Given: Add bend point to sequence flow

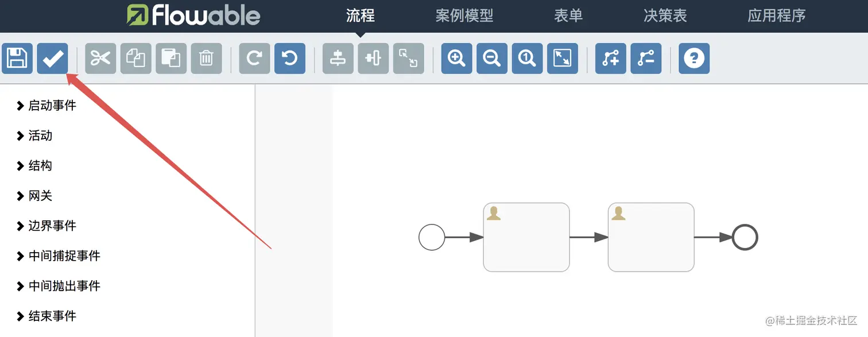Looking at the screenshot, I should pos(610,59).
